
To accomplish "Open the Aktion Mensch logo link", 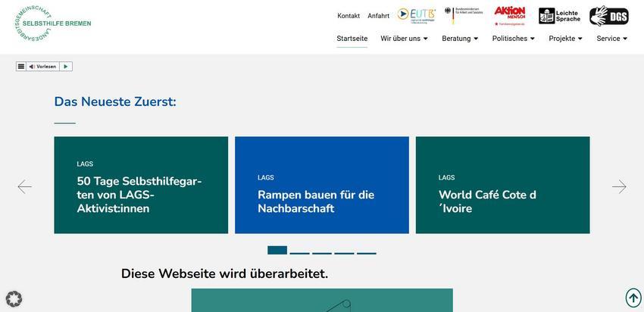I will point(510,16).
